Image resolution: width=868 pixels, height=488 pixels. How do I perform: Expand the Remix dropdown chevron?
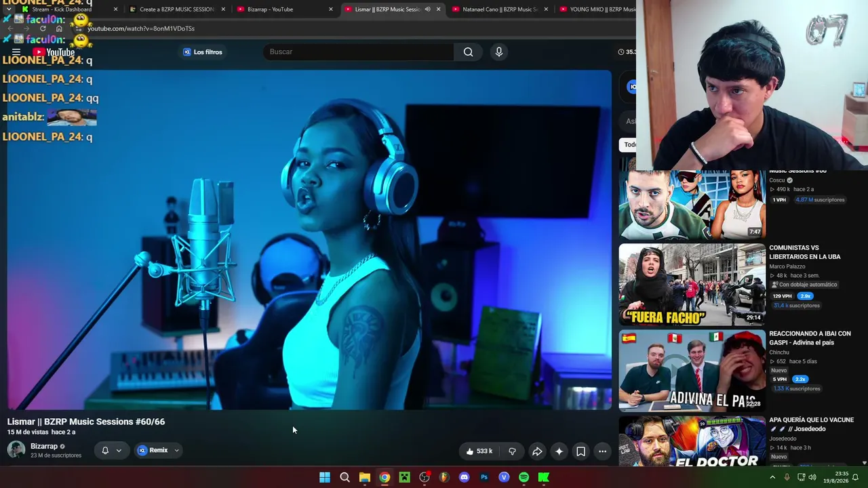click(176, 450)
